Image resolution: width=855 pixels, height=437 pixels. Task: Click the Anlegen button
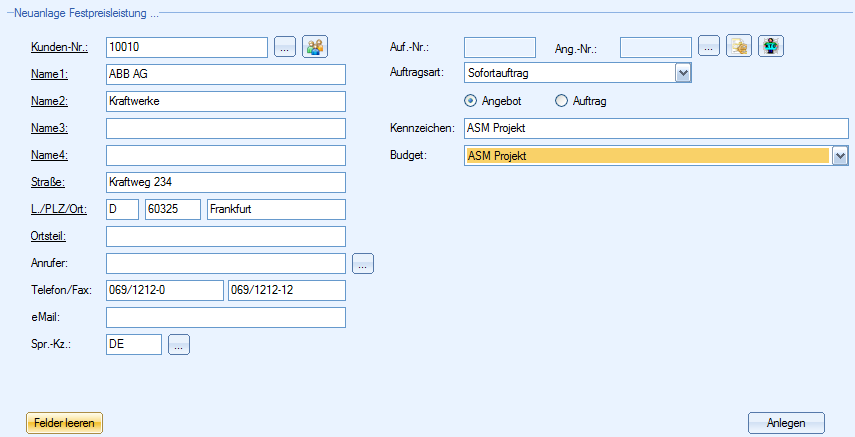pyautogui.click(x=786, y=423)
